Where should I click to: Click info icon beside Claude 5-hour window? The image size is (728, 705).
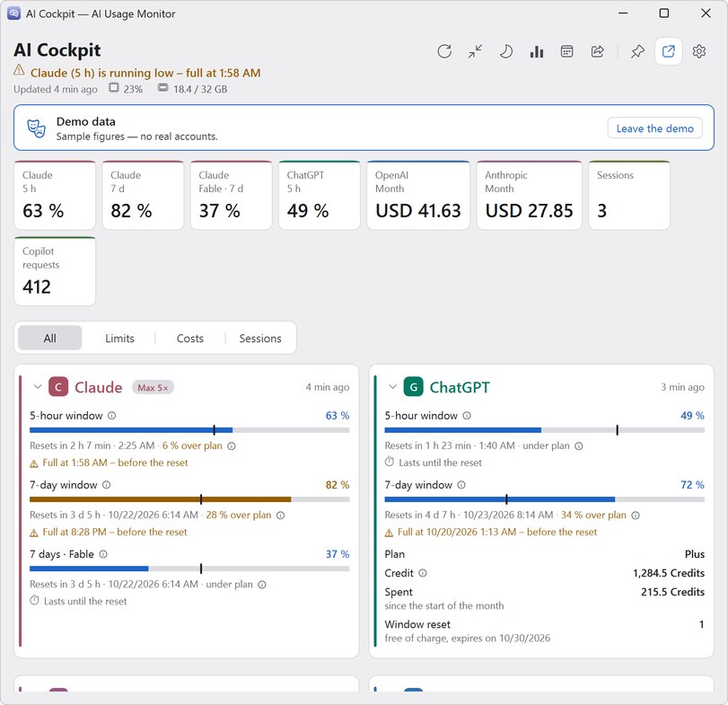pyautogui.click(x=112, y=416)
